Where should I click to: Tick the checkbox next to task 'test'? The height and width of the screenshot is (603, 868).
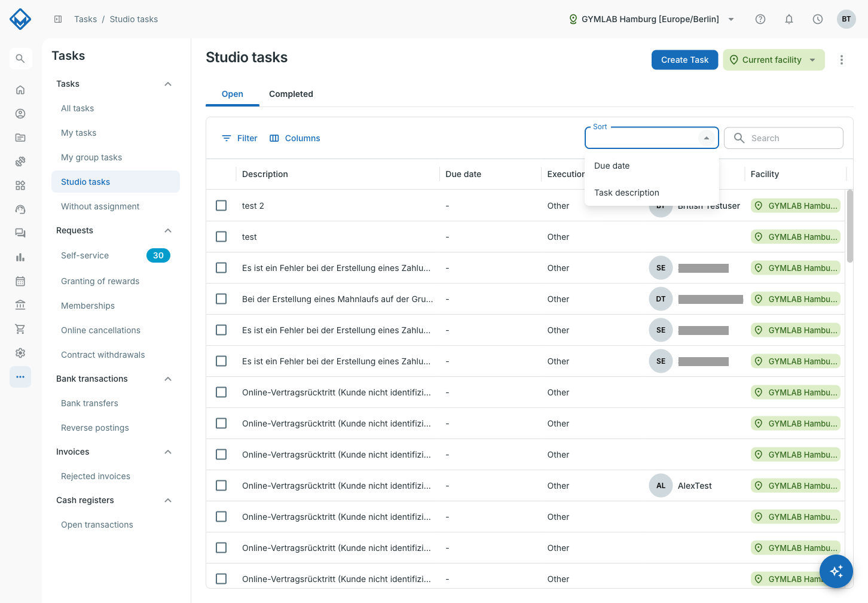pyautogui.click(x=221, y=237)
